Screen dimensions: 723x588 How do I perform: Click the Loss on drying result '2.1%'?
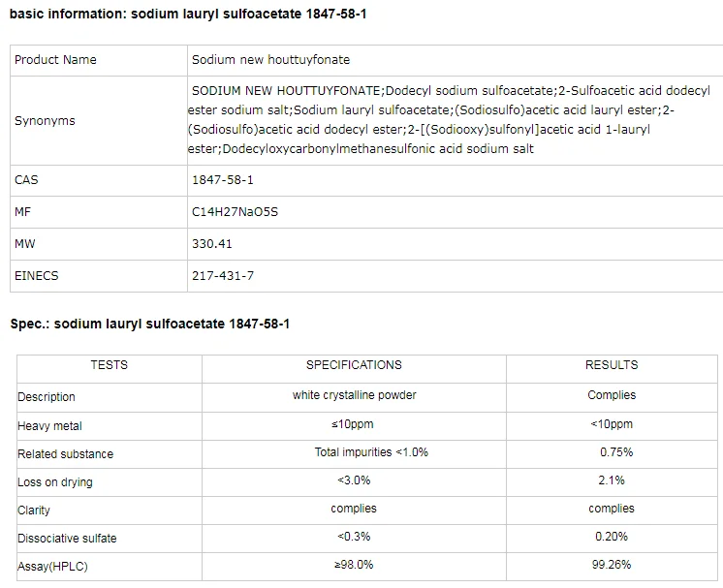612,480
